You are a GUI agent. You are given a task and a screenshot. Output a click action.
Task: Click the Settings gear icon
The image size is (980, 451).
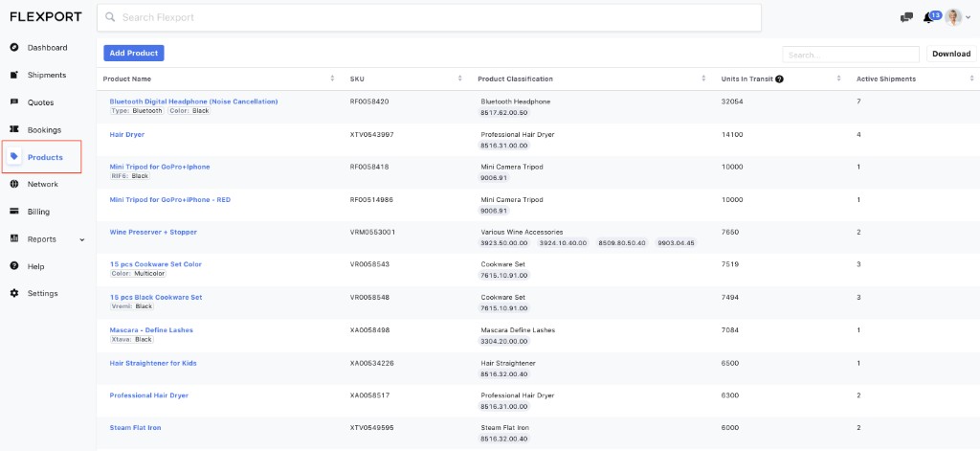pyautogui.click(x=14, y=293)
